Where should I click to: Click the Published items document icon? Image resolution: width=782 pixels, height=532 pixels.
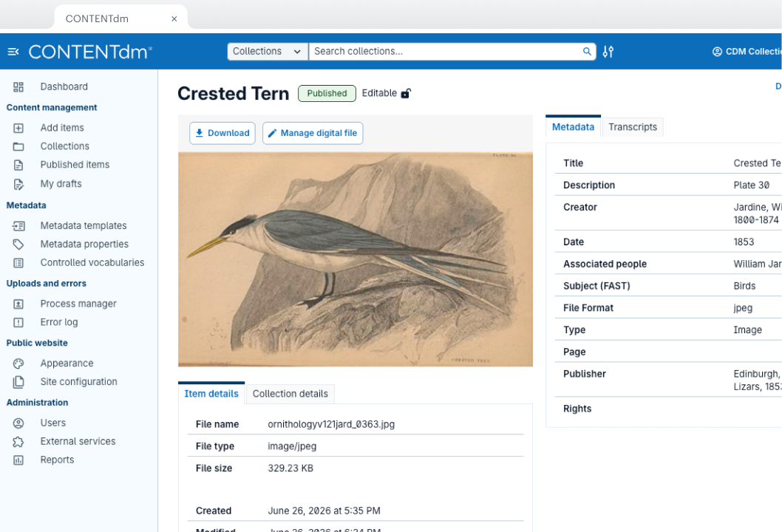pyautogui.click(x=18, y=165)
